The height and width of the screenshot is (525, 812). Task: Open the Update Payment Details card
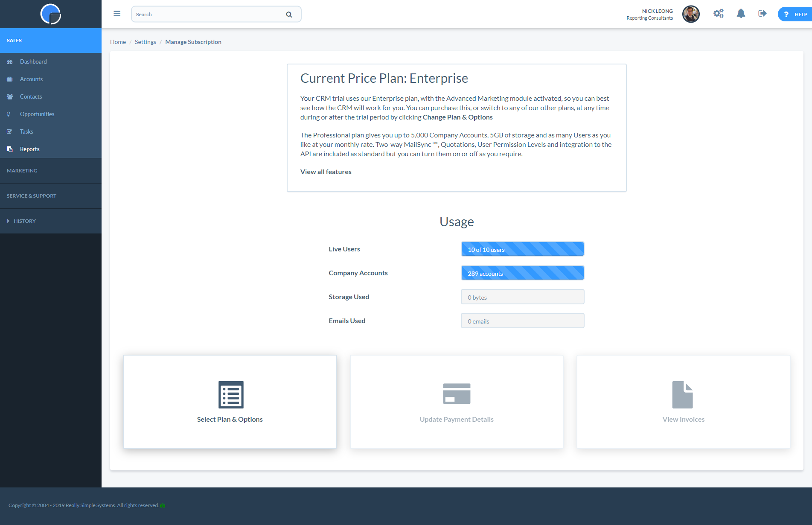pos(457,402)
